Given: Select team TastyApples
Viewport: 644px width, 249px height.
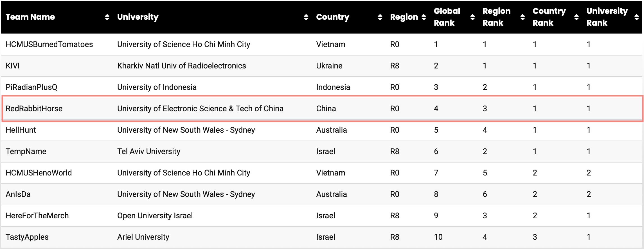Looking at the screenshot, I should coord(27,237).
